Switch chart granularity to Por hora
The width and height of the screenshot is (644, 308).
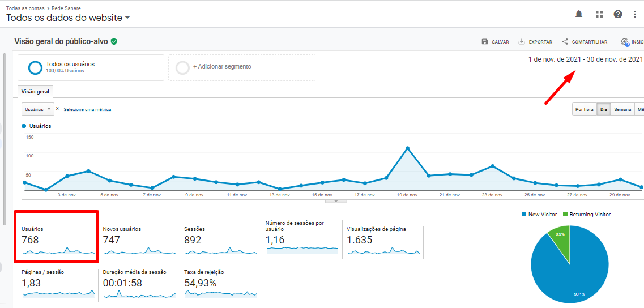coord(584,109)
